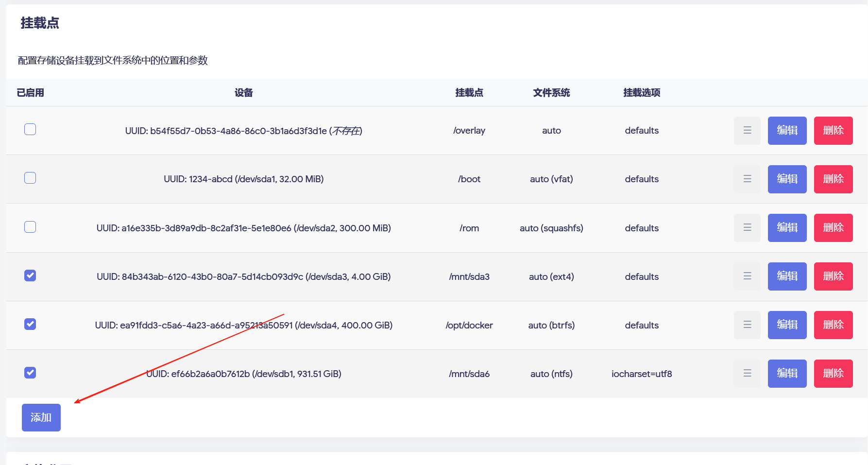
Task: Edit the /opt/docker btrfs mount
Action: point(787,325)
